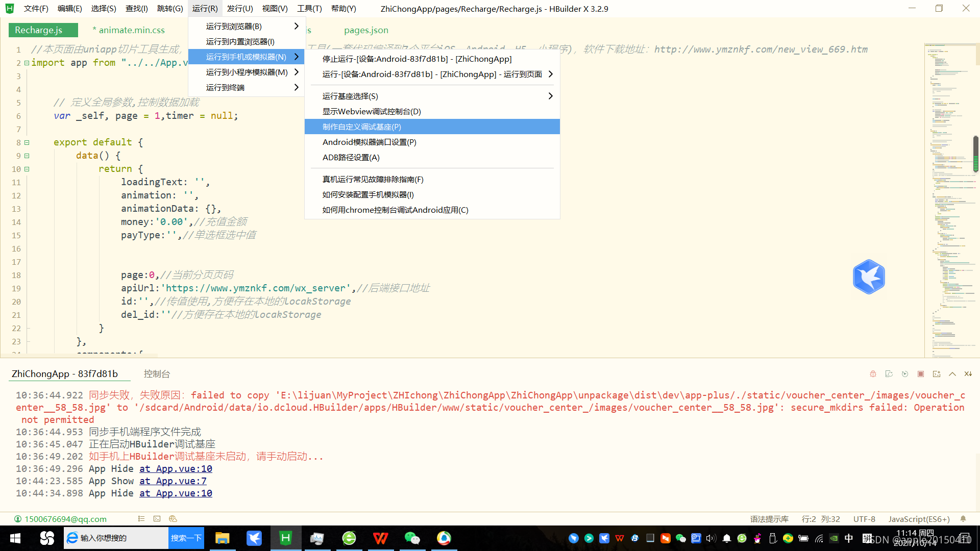Viewport: 980px width, 551px height.
Task: Click the re-run play icon in console
Action: pyautogui.click(x=905, y=374)
